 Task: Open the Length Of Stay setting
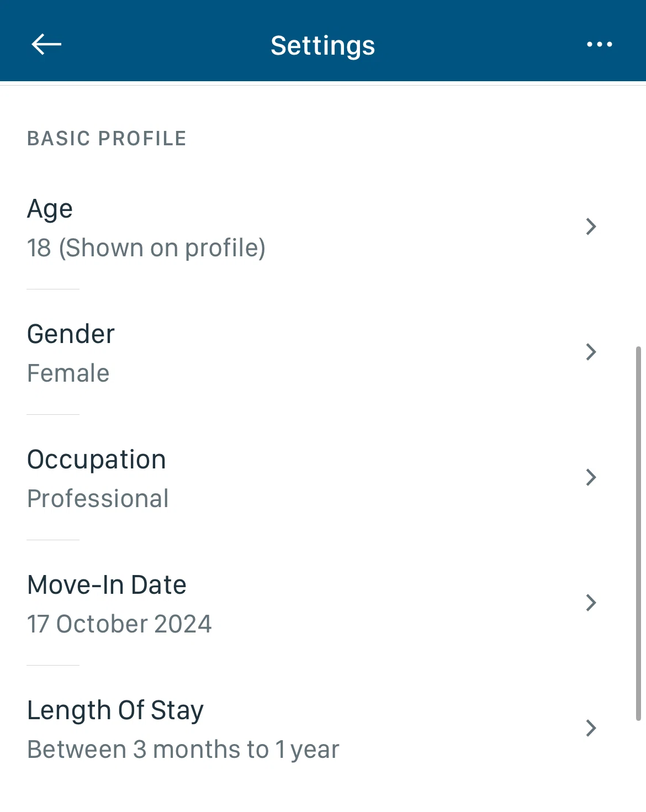point(115,710)
